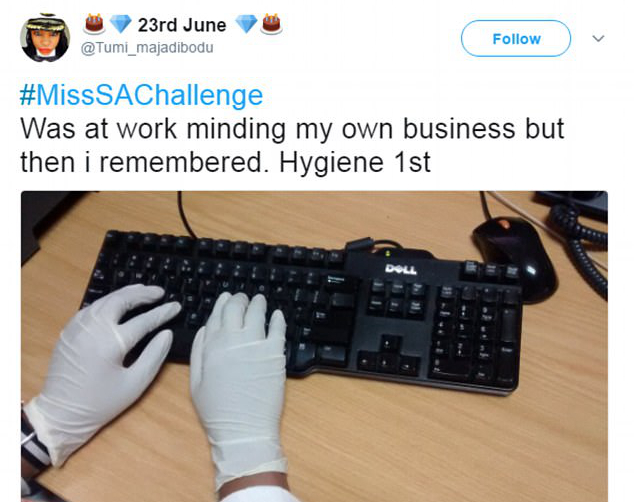The height and width of the screenshot is (502, 634).
Task: Click the Dell logo in the photo
Action: click(401, 269)
